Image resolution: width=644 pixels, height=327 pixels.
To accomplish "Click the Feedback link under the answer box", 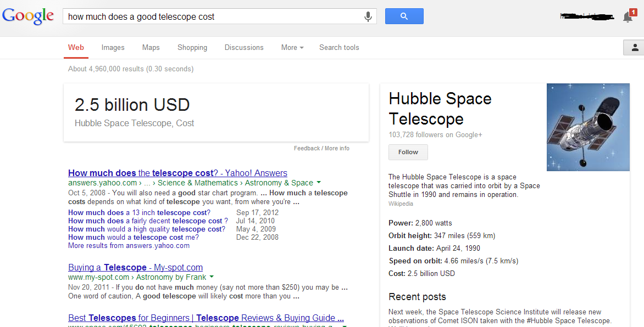I will pyautogui.click(x=307, y=148).
